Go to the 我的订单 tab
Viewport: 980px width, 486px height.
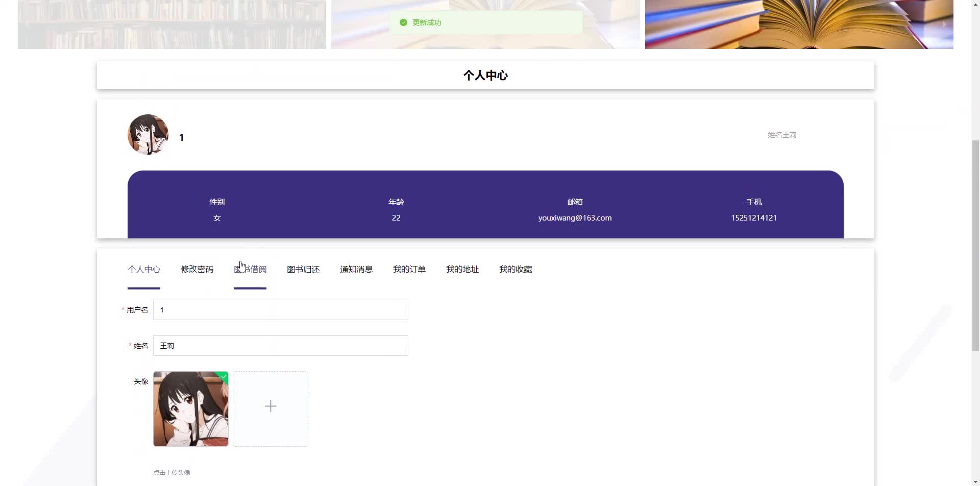pyautogui.click(x=409, y=269)
